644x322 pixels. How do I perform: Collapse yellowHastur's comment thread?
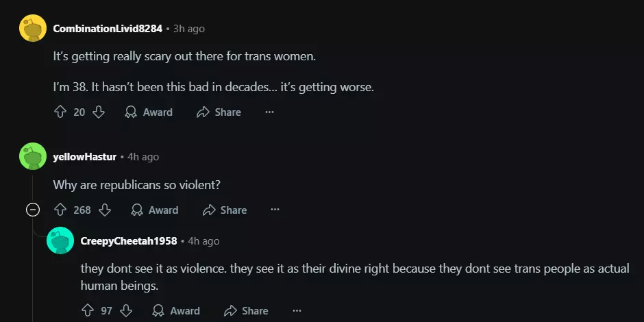[32, 210]
